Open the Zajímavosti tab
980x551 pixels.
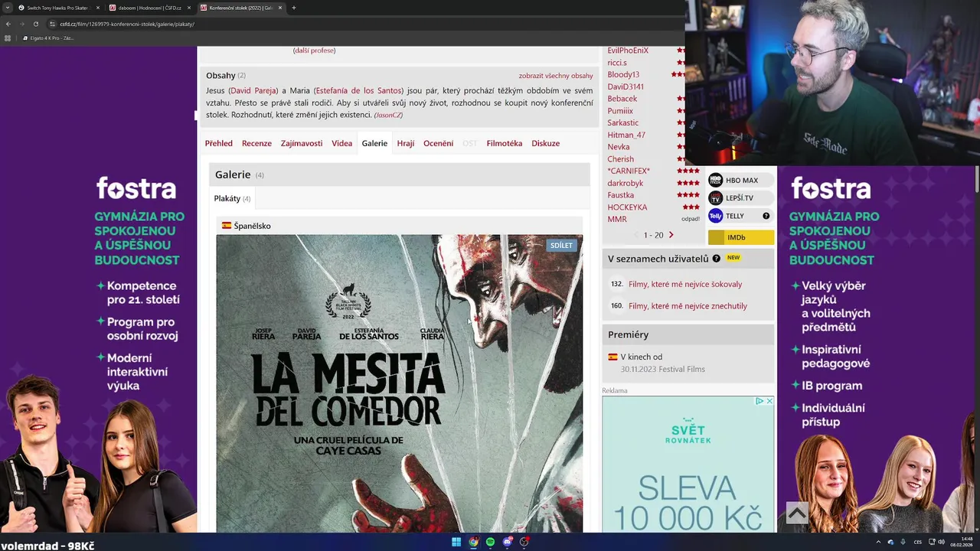click(x=301, y=143)
